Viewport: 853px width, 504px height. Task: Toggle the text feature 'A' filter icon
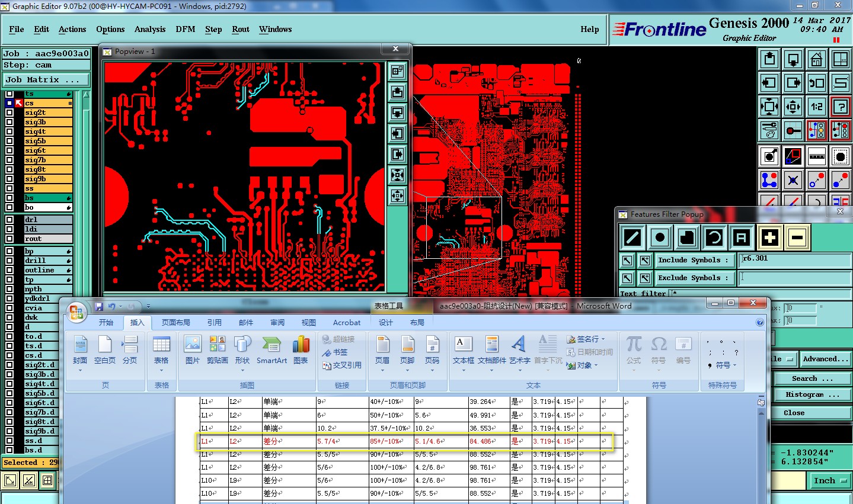[741, 238]
